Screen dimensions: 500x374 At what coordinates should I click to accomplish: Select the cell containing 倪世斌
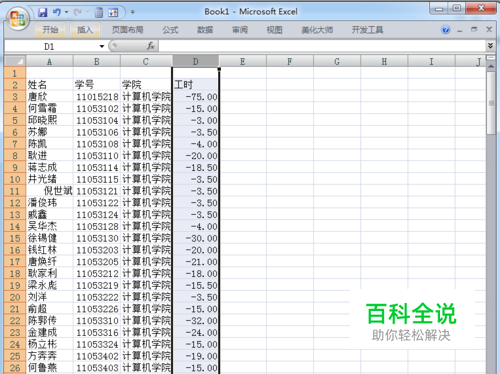[49, 191]
